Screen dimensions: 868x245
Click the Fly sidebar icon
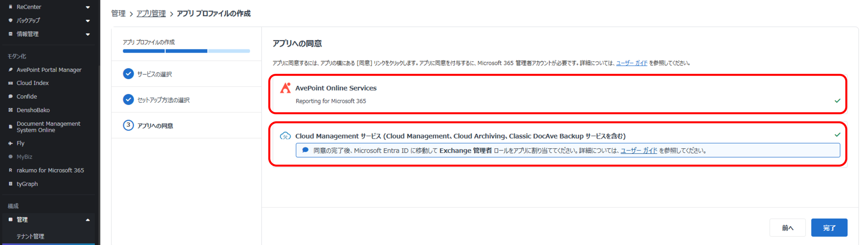click(x=11, y=143)
